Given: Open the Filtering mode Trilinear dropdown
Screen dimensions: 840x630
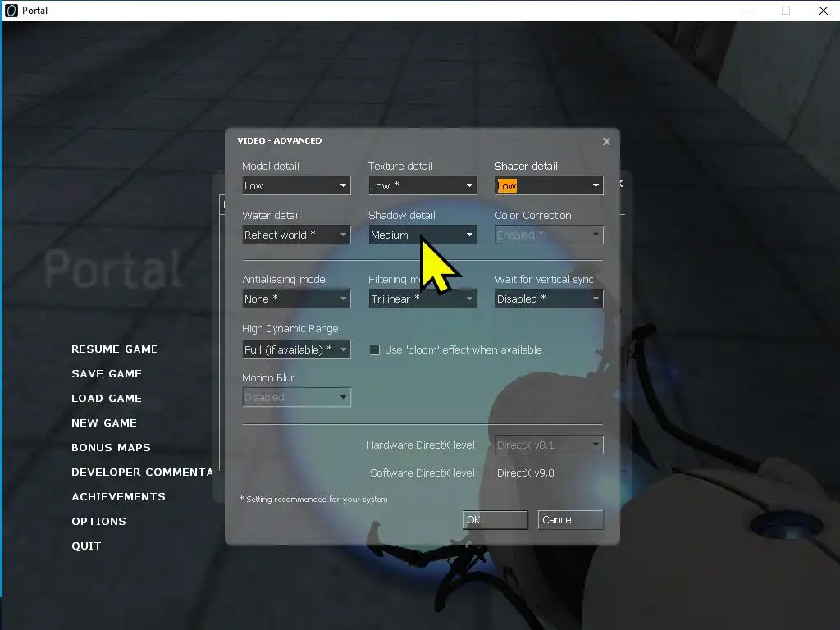Looking at the screenshot, I should tap(422, 299).
